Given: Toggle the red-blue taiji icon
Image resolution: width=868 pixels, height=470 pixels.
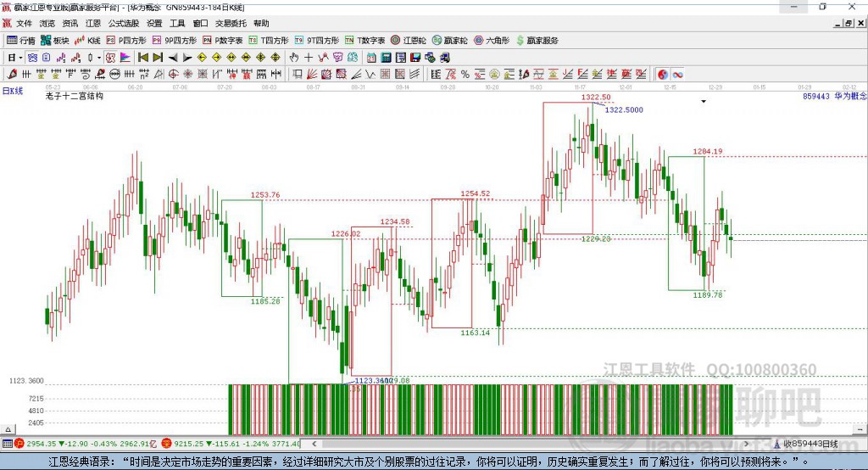Looking at the screenshot, I should pyautogui.click(x=663, y=75).
